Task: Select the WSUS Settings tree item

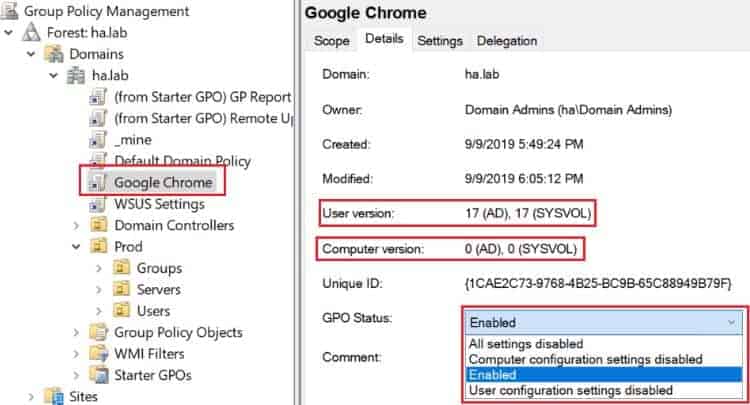Action: tap(159, 204)
